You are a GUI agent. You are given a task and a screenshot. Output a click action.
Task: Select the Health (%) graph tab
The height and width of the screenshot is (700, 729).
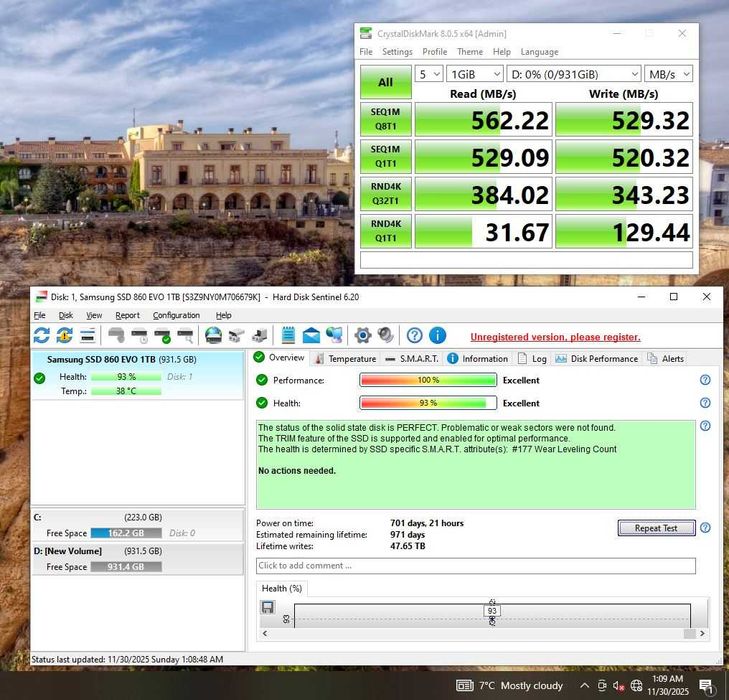click(x=282, y=588)
